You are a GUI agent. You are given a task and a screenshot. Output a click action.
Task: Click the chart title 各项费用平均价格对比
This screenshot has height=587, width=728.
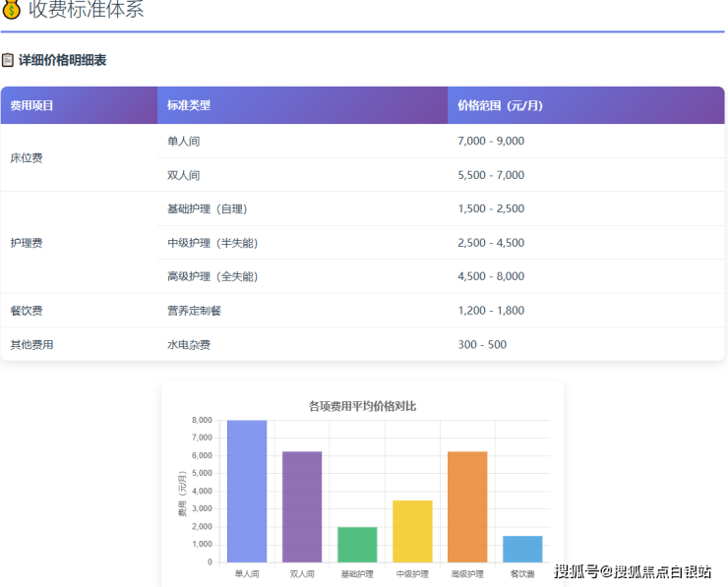(362, 406)
